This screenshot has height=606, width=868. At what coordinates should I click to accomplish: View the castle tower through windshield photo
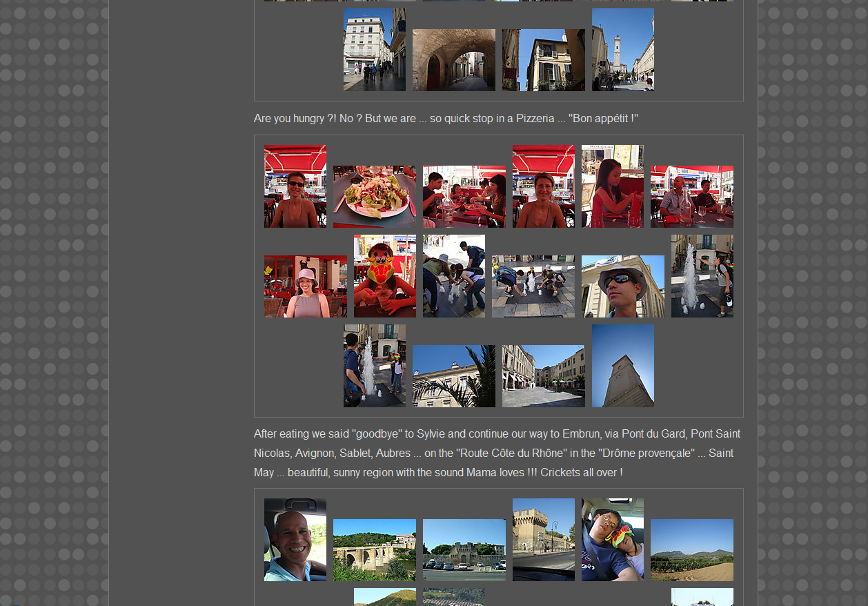[x=543, y=540]
